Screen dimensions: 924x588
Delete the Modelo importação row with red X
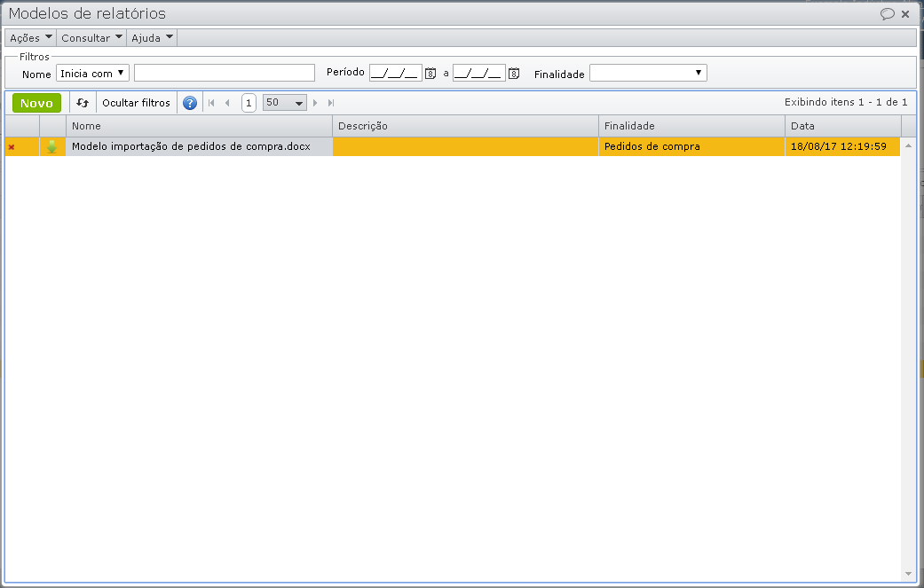(x=12, y=147)
